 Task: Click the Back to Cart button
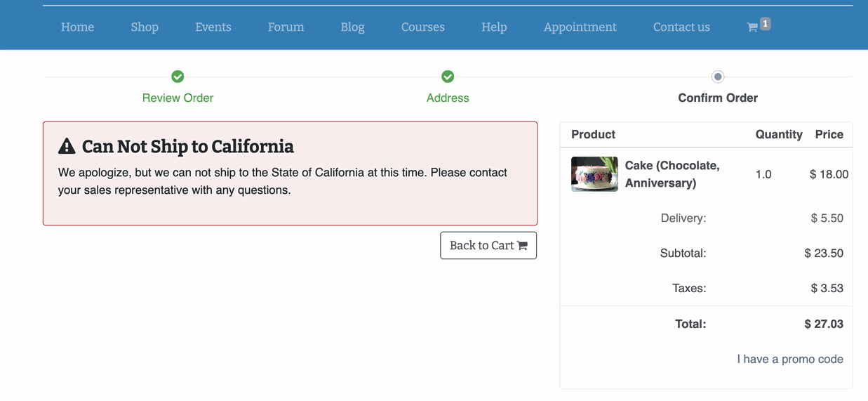coord(488,245)
